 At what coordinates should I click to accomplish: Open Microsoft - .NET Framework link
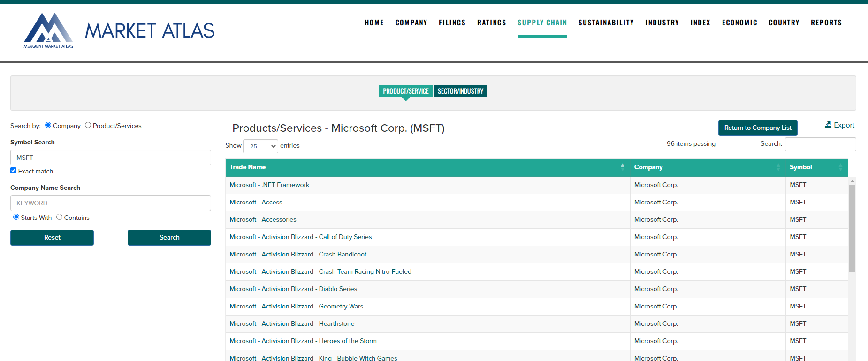[269, 185]
